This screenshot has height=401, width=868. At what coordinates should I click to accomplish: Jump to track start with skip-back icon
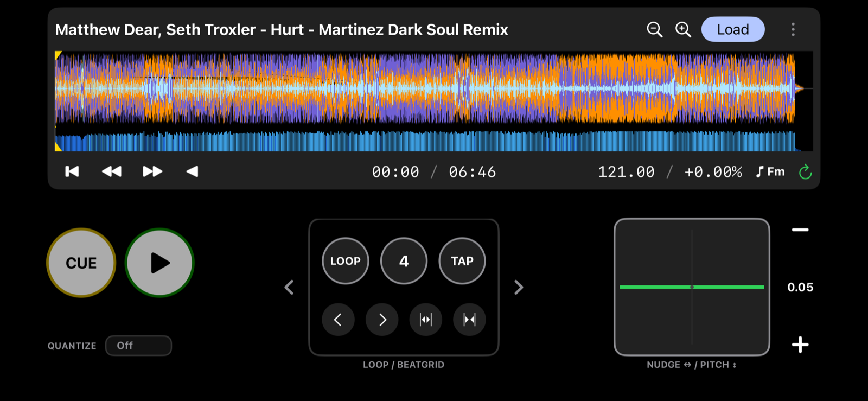coord(72,171)
